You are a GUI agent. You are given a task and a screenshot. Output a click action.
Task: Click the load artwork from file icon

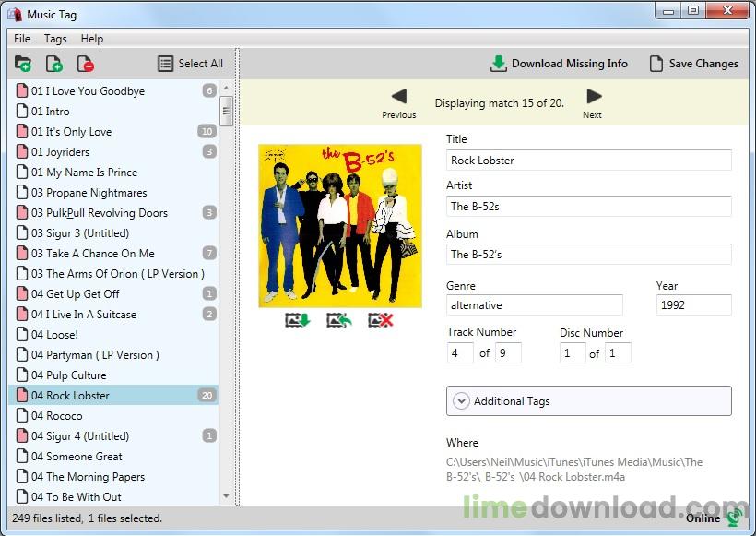point(339,320)
